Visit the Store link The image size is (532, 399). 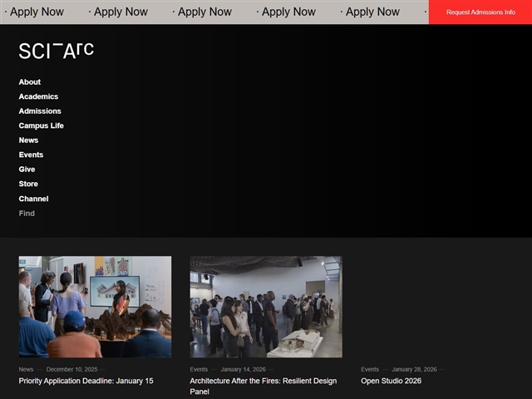28,184
